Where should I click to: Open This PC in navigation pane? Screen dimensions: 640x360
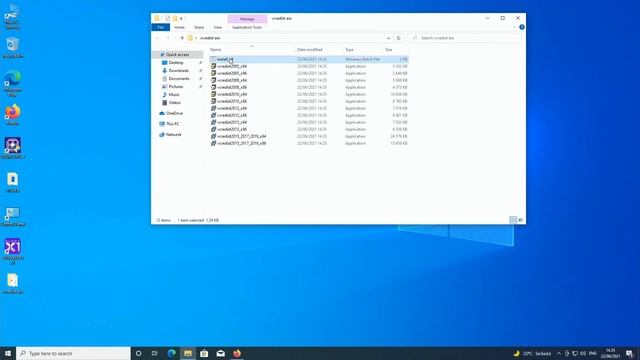(173, 124)
